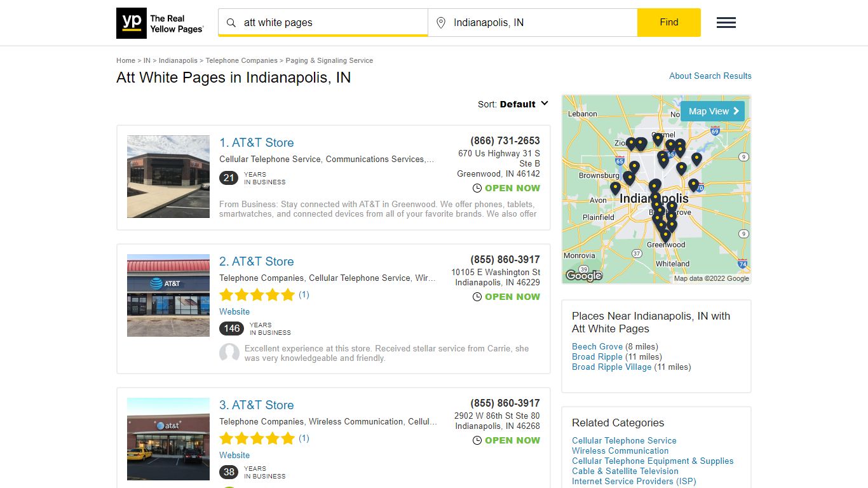Click address '10105 E Washington St'

click(496, 272)
